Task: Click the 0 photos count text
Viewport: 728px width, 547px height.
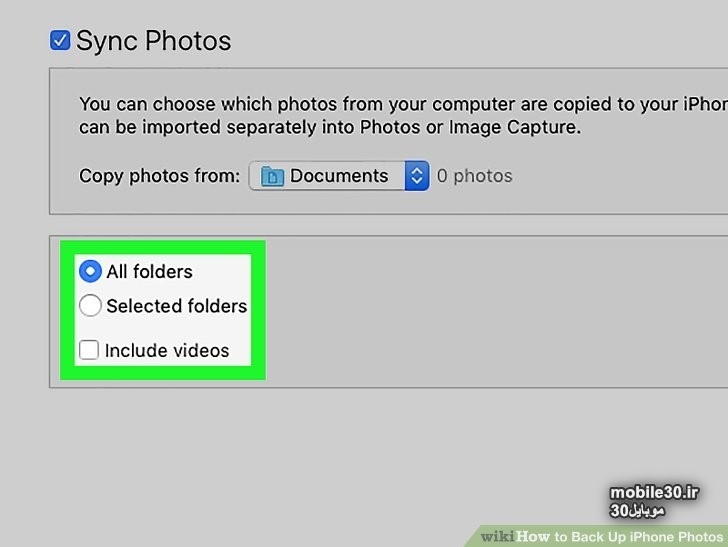Action: coord(475,176)
